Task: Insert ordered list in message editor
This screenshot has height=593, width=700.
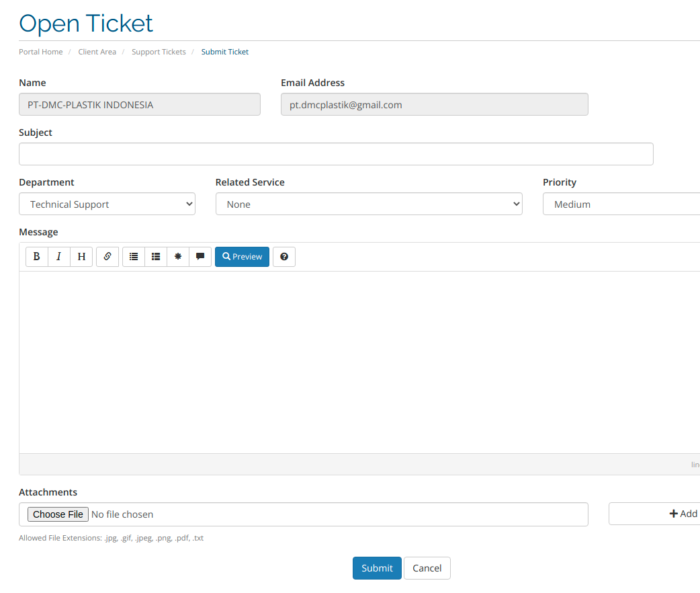Action: (x=156, y=257)
